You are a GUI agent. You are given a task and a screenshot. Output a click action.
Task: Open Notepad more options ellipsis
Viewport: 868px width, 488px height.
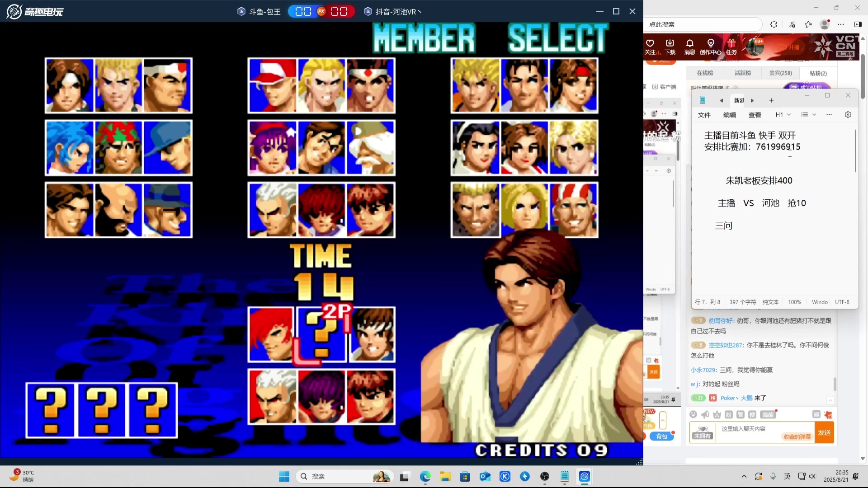click(x=829, y=115)
